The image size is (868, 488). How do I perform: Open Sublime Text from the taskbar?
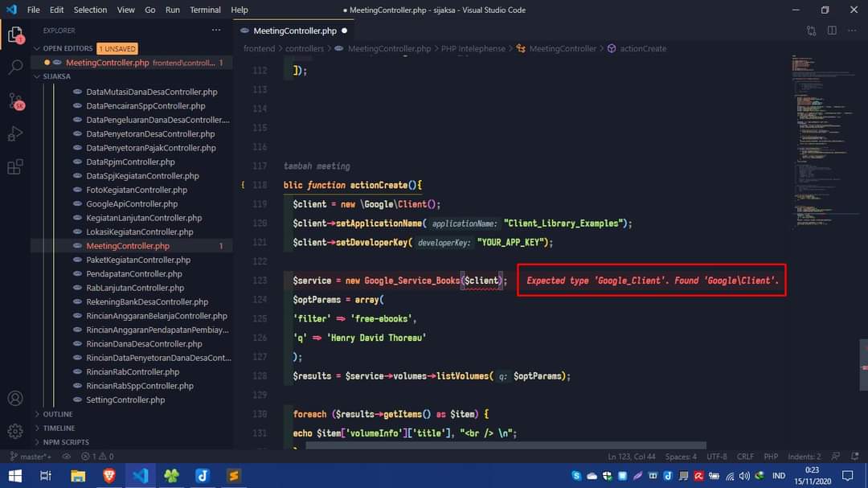pos(234,476)
